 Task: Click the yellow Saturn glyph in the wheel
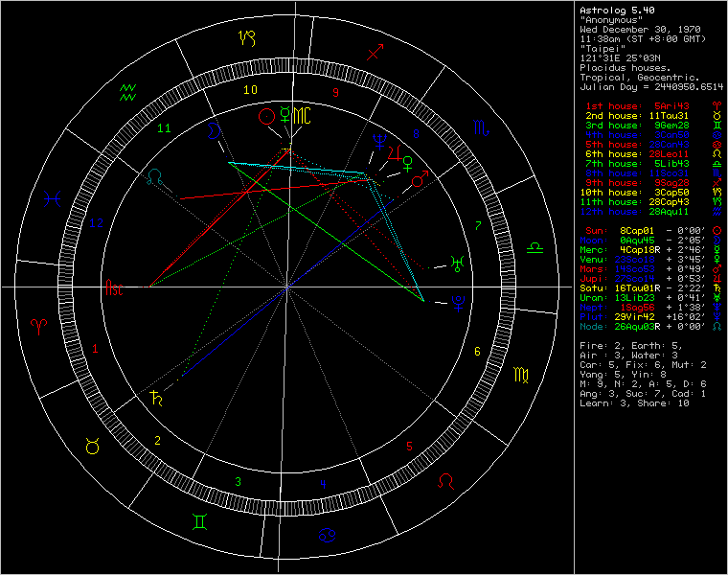pos(156,398)
